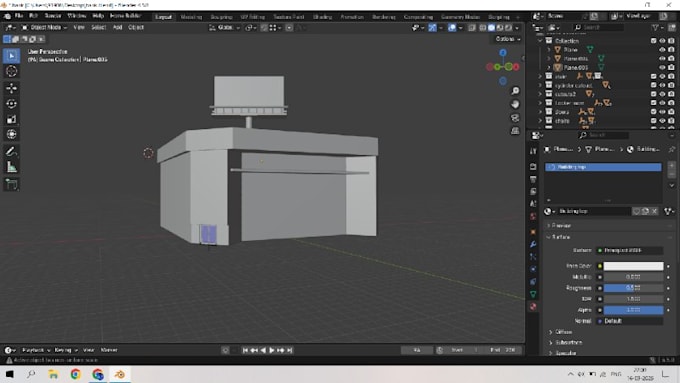Toggle viewport gizmos button
Viewport: 680px width, 383px height.
(432, 28)
